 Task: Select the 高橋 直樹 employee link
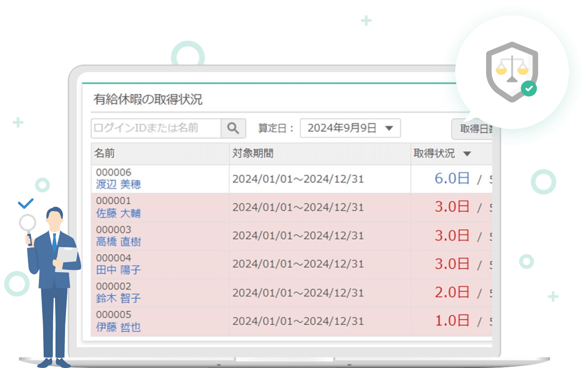click(x=118, y=242)
